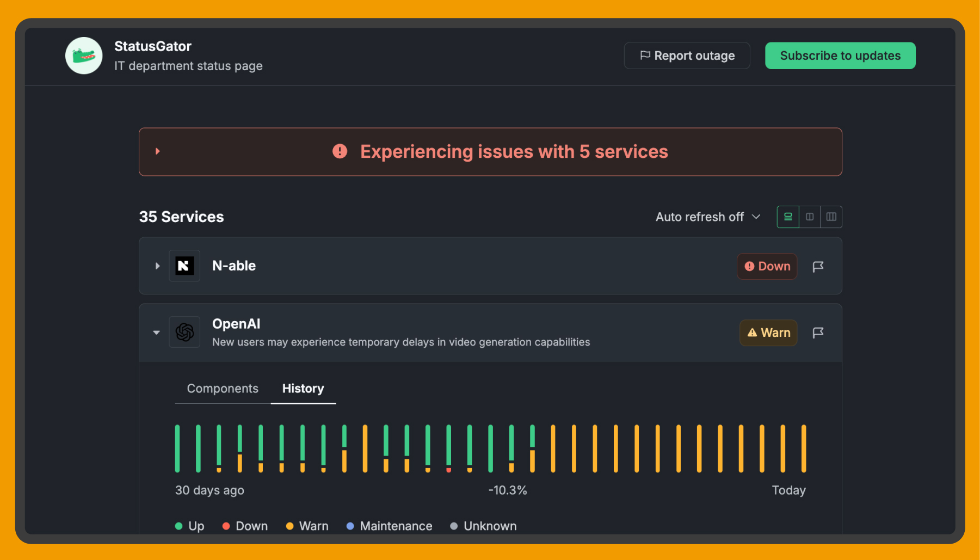Flag an outage for OpenAI
The height and width of the screenshot is (560, 980).
tap(818, 333)
